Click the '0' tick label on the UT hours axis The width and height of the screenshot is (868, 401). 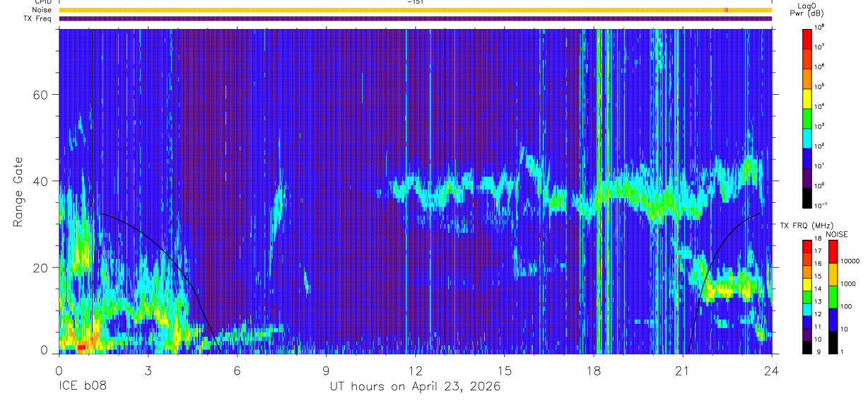coord(59,370)
